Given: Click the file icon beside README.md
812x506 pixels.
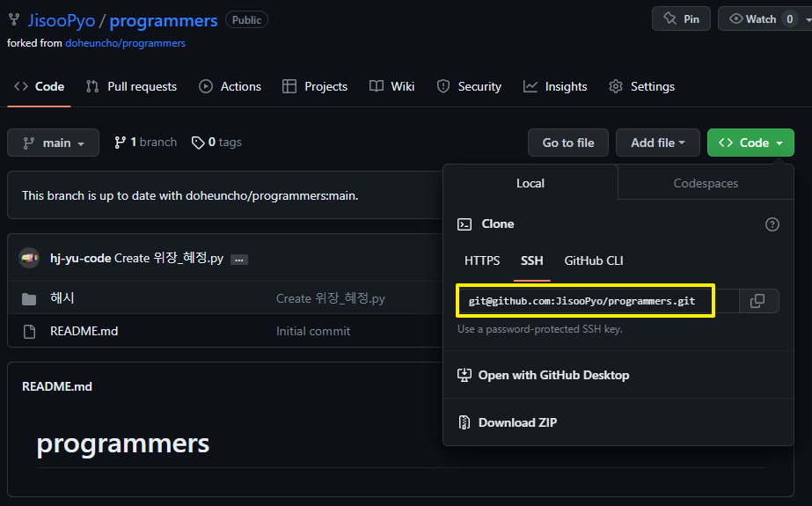Looking at the screenshot, I should (30, 332).
